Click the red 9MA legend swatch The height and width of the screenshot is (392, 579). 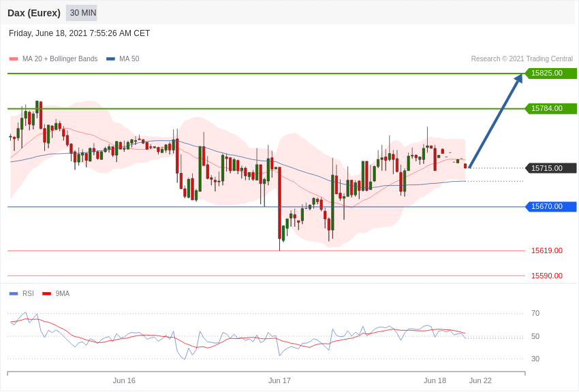[46, 293]
